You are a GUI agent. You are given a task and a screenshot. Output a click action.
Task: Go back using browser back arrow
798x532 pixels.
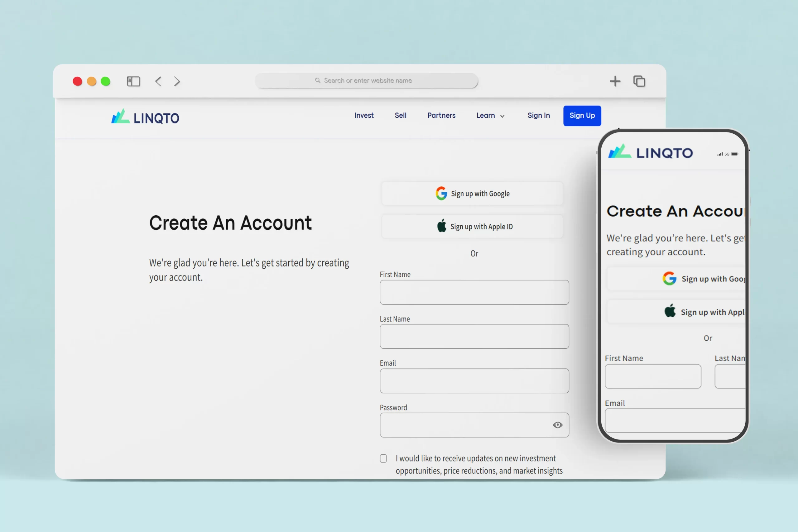tap(158, 81)
